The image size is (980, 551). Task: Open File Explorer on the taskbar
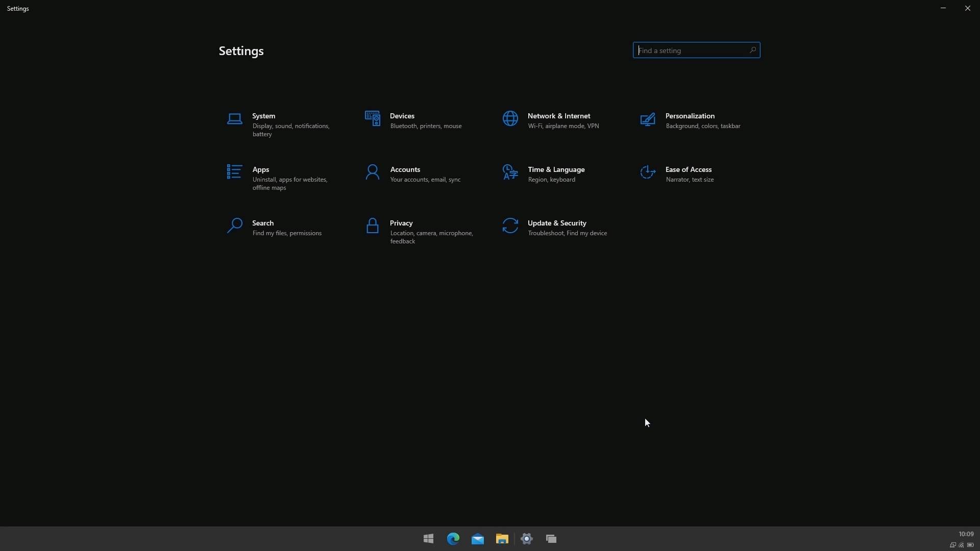[x=502, y=539]
